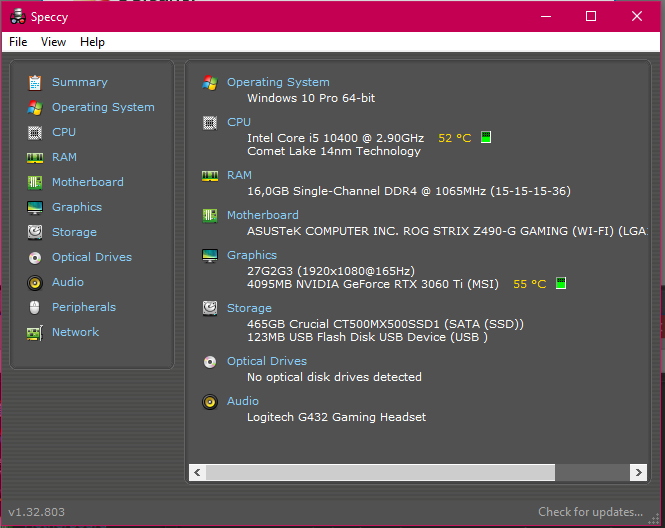Select Graphics in the sidebar list
This screenshot has width=665, height=528.
pyautogui.click(x=77, y=207)
